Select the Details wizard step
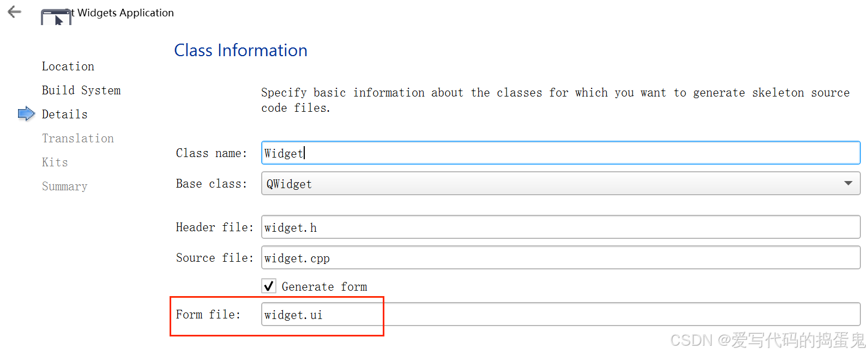Image resolution: width=868 pixels, height=355 pixels. tap(64, 115)
